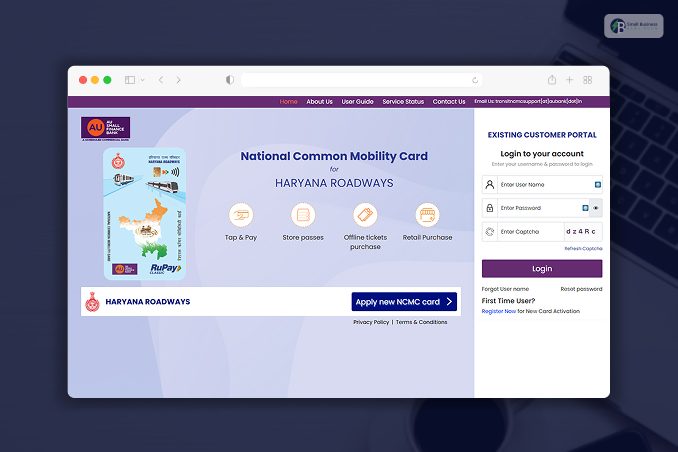Focus the Enter User Name field

point(542,185)
